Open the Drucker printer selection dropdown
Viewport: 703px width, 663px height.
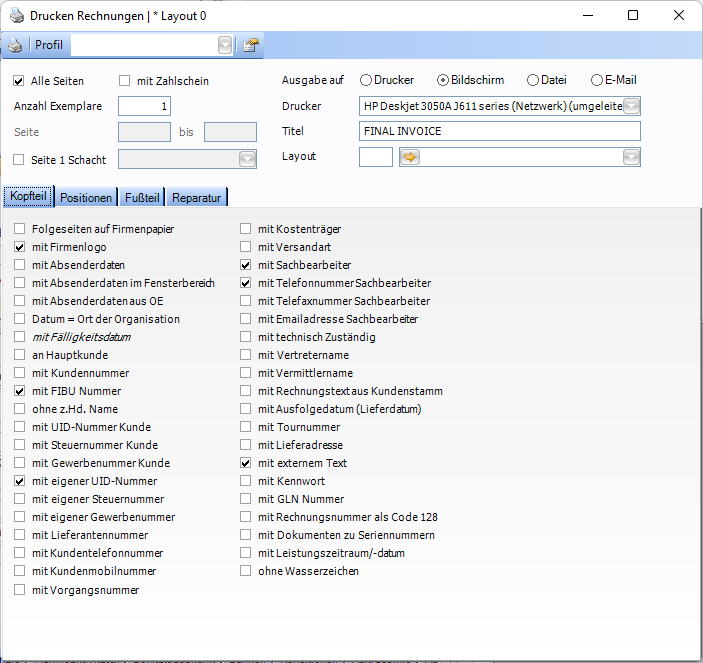[x=631, y=106]
